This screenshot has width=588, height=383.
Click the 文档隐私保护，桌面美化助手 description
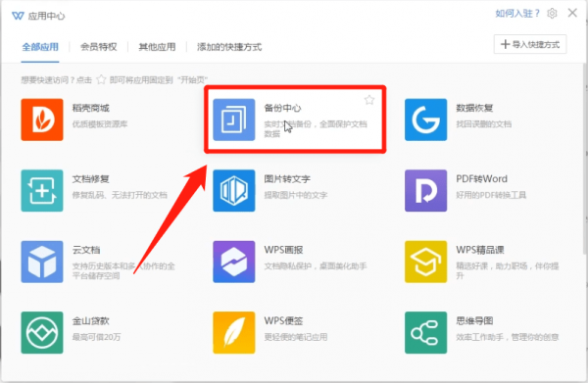pyautogui.click(x=316, y=266)
